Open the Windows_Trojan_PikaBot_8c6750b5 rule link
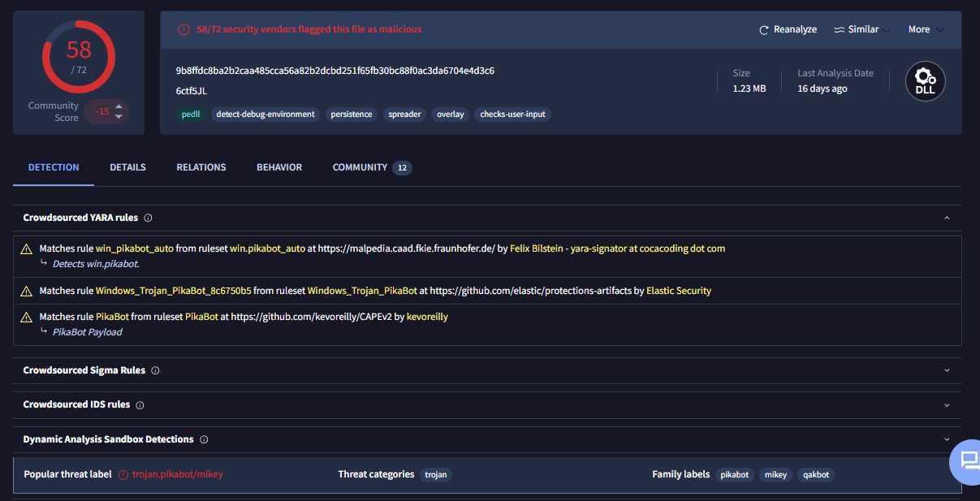 click(x=173, y=291)
